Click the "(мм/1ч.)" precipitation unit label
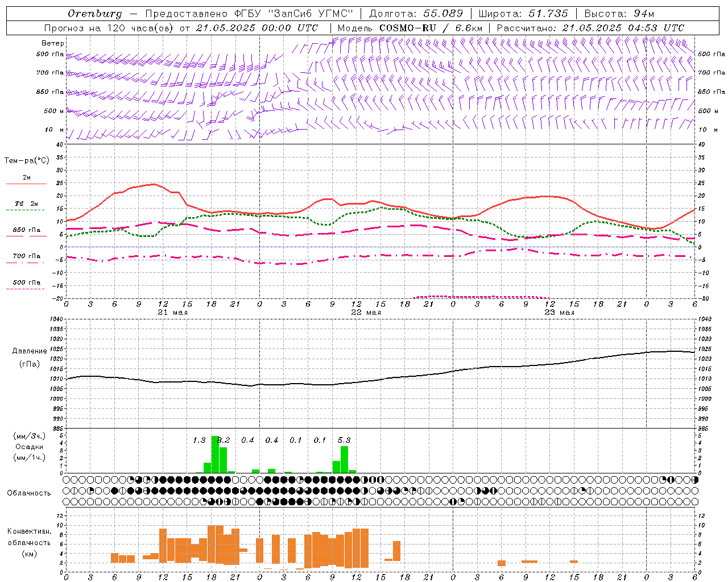728x582 pixels. tap(29, 458)
